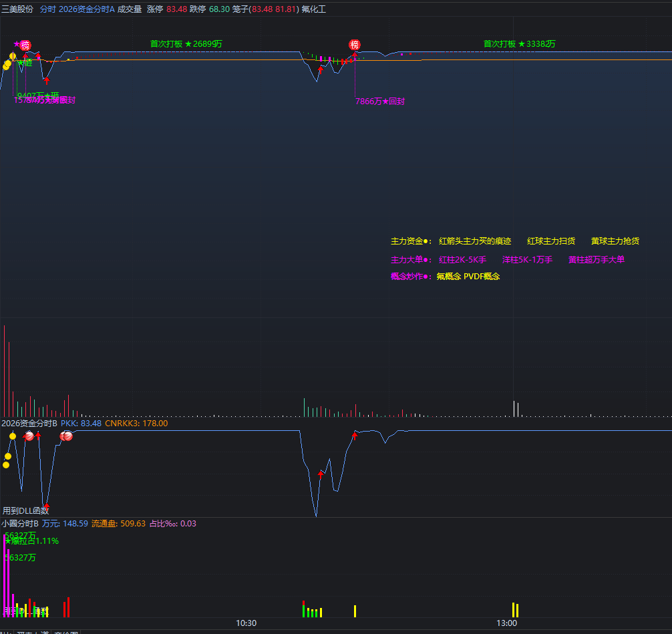Click legend text 洋柱5K-1万手
This screenshot has height=634, width=672.
(x=527, y=259)
